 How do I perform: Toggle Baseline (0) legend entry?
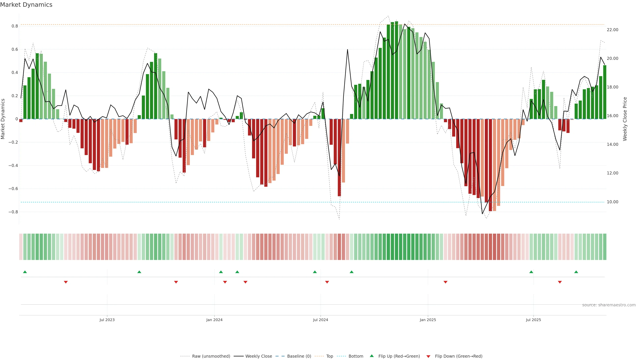[x=299, y=356]
